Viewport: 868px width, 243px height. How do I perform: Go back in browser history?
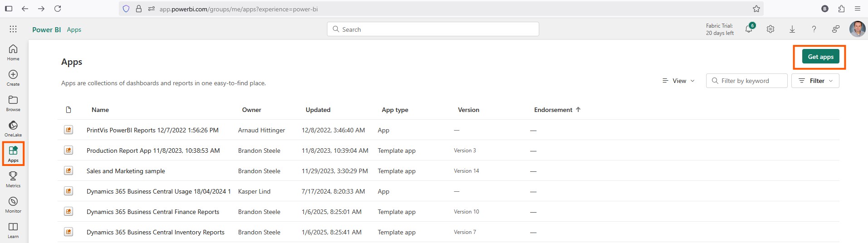click(25, 9)
